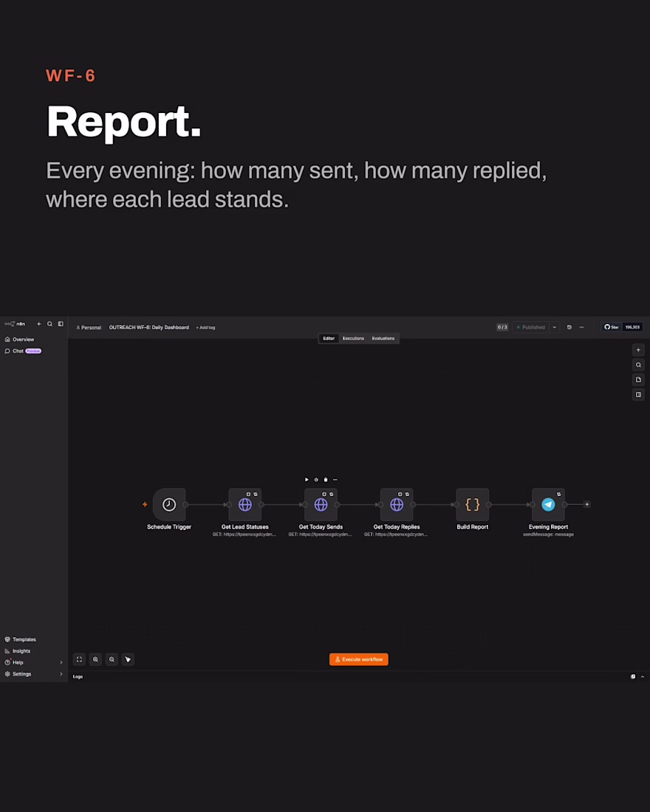This screenshot has height=812, width=650.
Task: Open more options for Get Today Sends node
Action: [x=335, y=480]
